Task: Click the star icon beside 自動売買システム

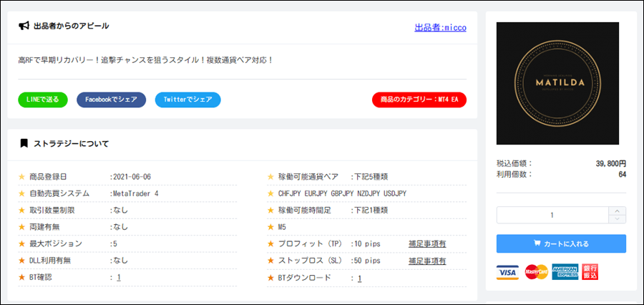Action: [21, 193]
